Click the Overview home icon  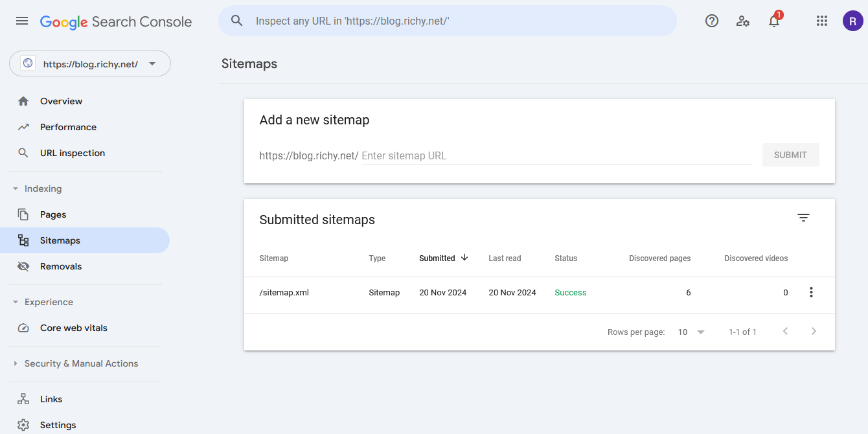click(23, 101)
